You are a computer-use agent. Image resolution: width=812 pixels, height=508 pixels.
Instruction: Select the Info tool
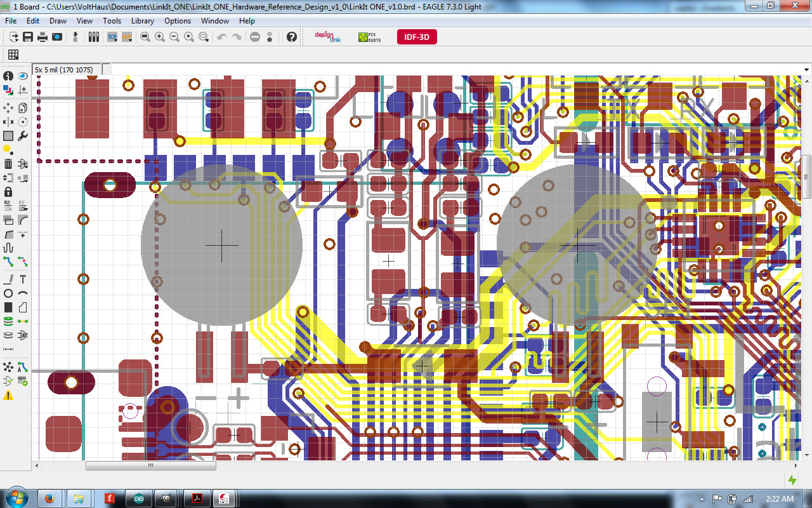[8, 76]
